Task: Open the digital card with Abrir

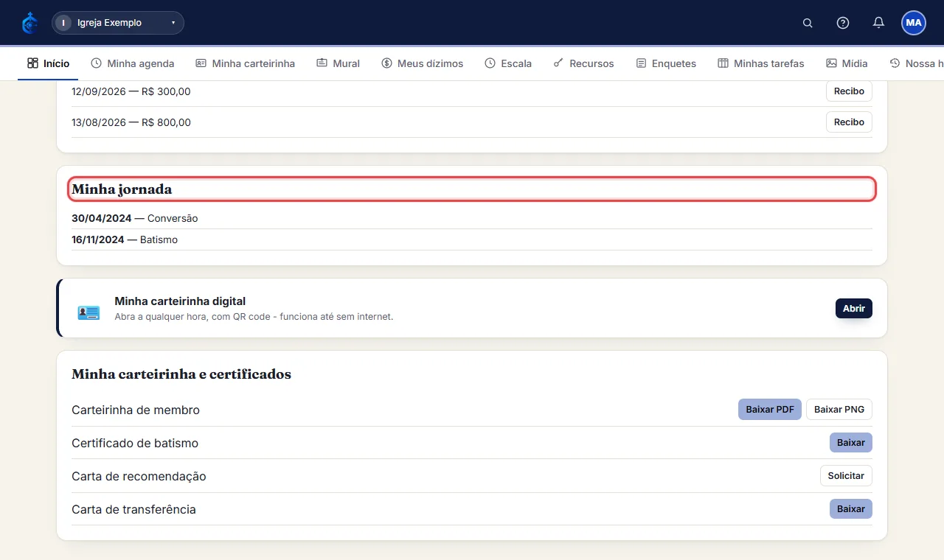Action: [853, 309]
